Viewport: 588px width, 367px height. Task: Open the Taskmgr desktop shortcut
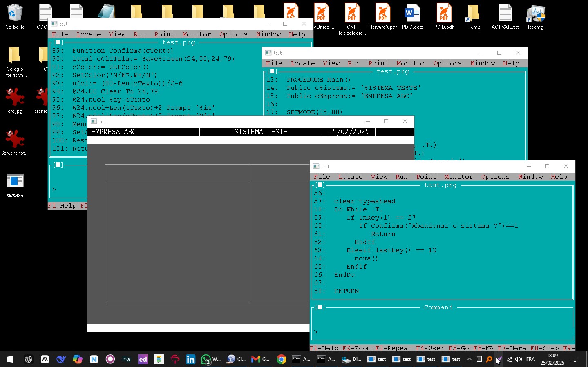[536, 16]
